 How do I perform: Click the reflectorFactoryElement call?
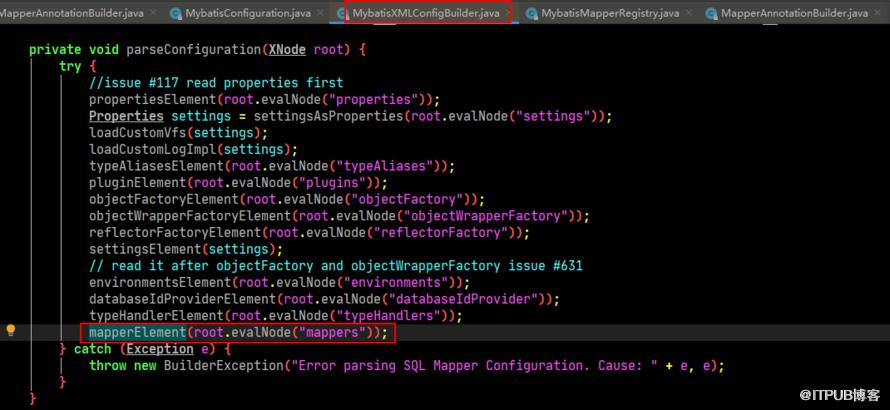point(175,232)
